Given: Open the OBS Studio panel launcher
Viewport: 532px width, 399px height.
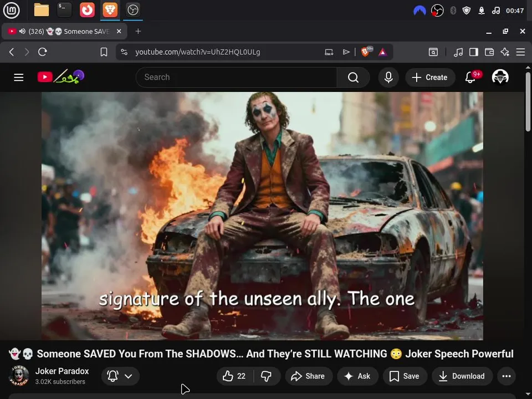Looking at the screenshot, I should [x=132, y=10].
